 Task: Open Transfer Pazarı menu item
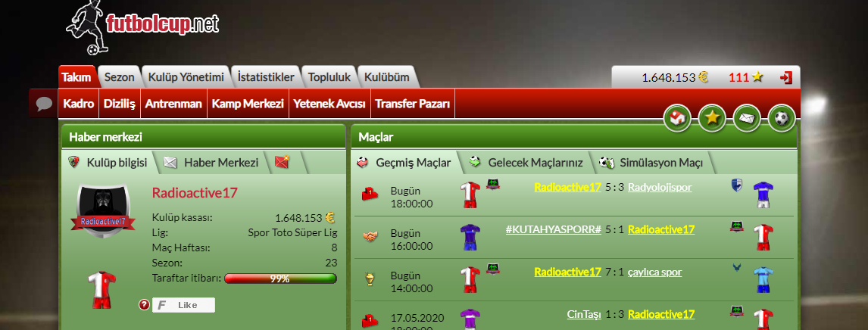coord(412,104)
